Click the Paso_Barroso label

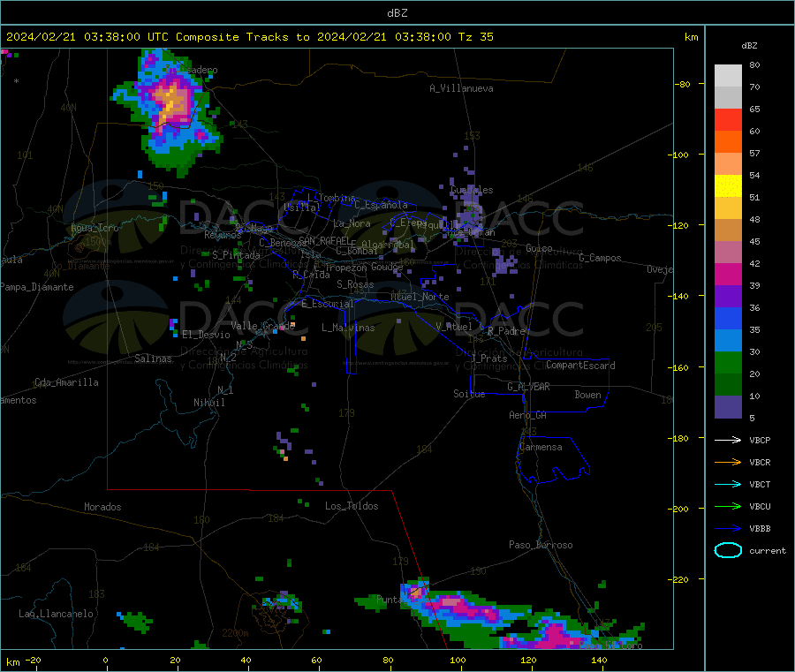click(x=541, y=545)
